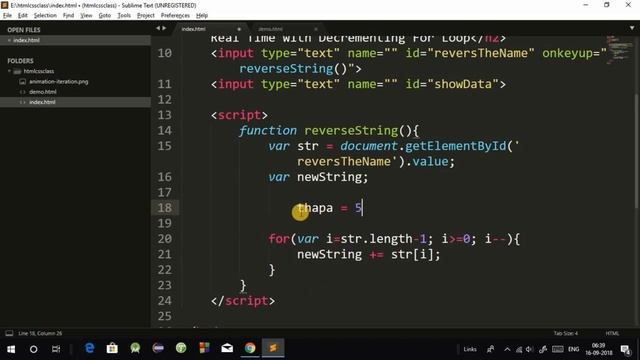Open the Tab Size 4 selector
640x360 pixels.
566,333
